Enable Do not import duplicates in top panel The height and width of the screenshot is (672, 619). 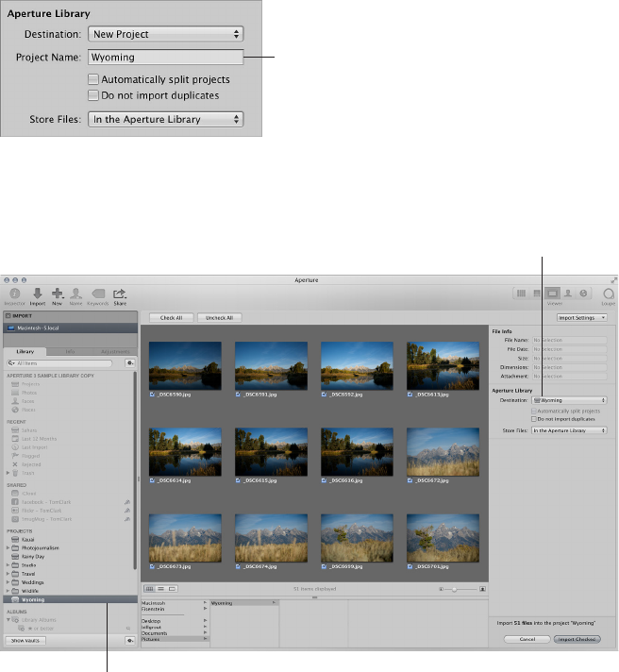(93, 95)
